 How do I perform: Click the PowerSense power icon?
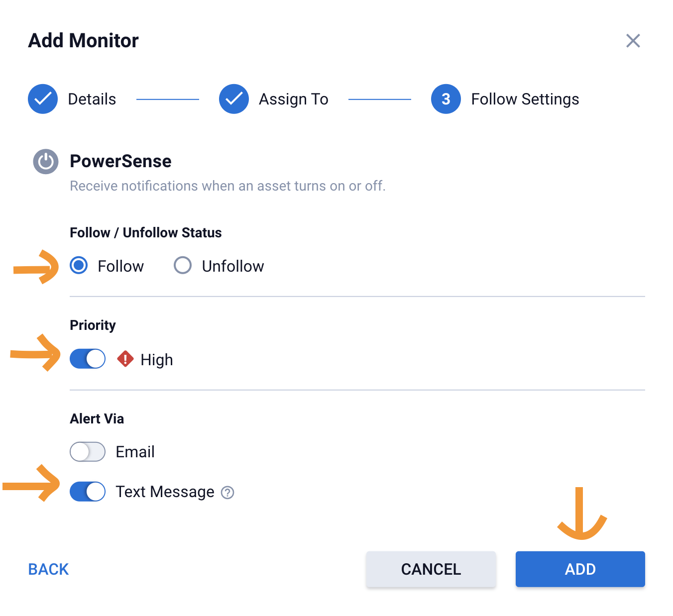(46, 162)
